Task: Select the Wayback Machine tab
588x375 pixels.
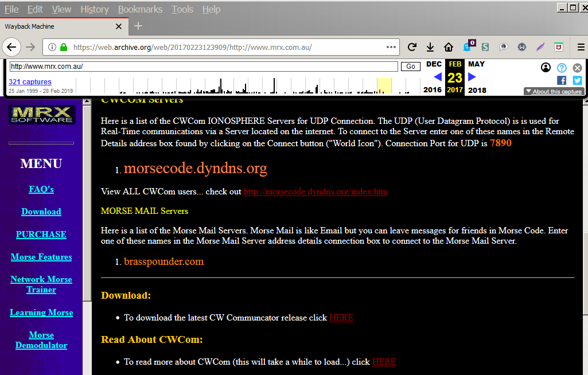Action: pyautogui.click(x=64, y=26)
